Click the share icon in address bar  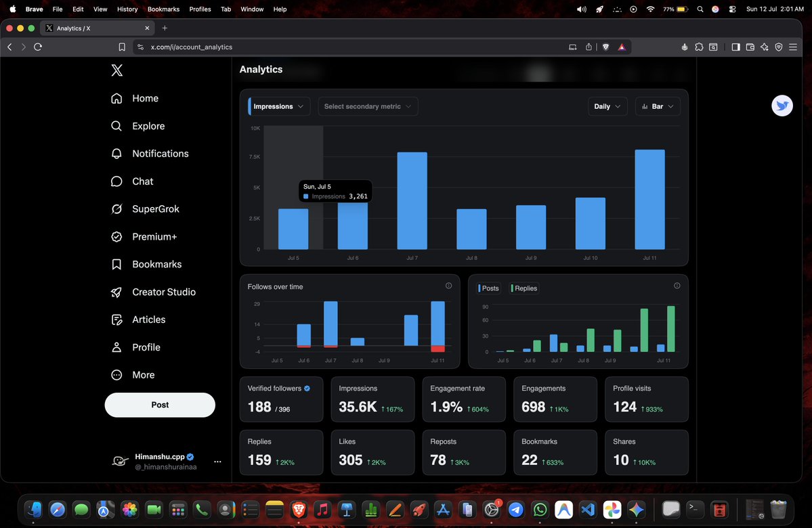click(589, 47)
